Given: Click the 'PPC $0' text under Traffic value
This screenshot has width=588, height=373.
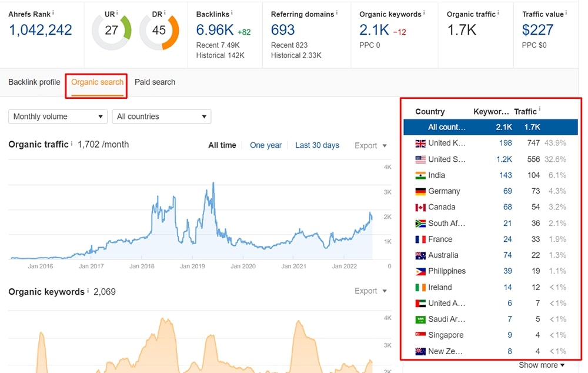Looking at the screenshot, I should point(534,45).
